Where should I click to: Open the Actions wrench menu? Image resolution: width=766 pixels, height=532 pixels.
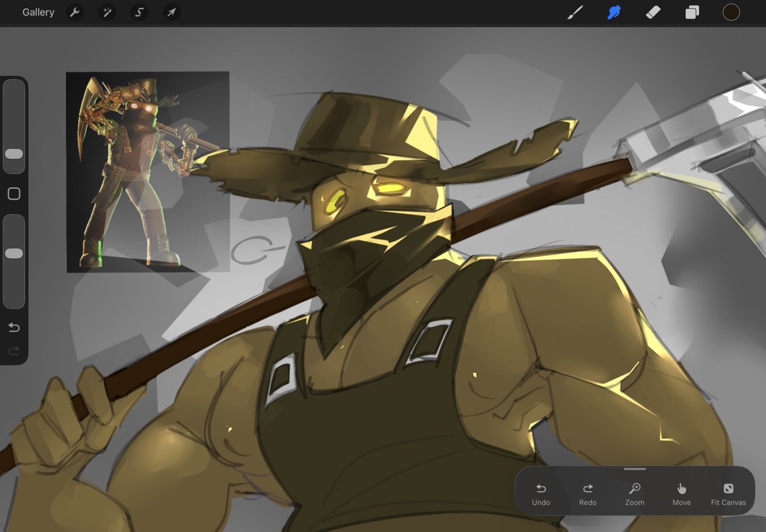click(75, 12)
